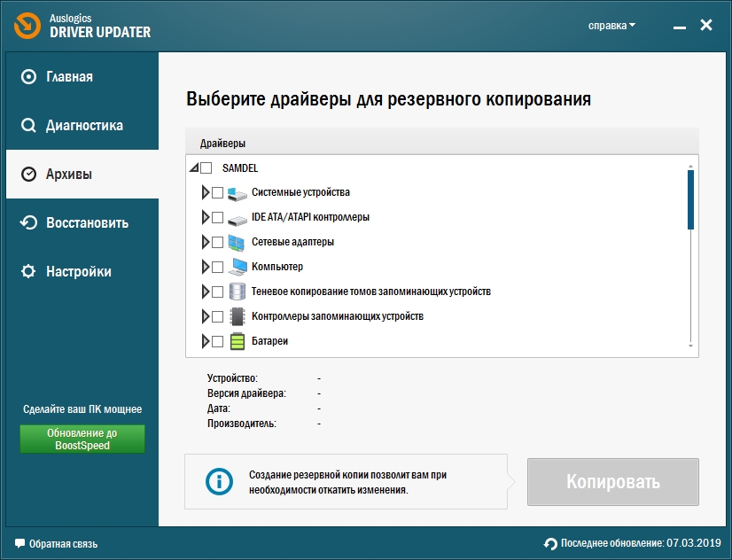Image resolution: width=732 pixels, height=560 pixels.
Task: Click the scroll down arrow in drivers list
Action: (690, 346)
